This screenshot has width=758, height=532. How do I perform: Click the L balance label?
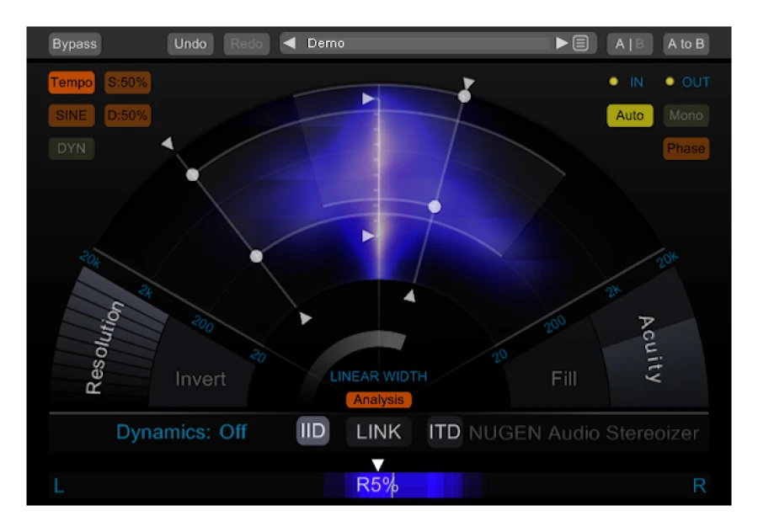tap(58, 486)
